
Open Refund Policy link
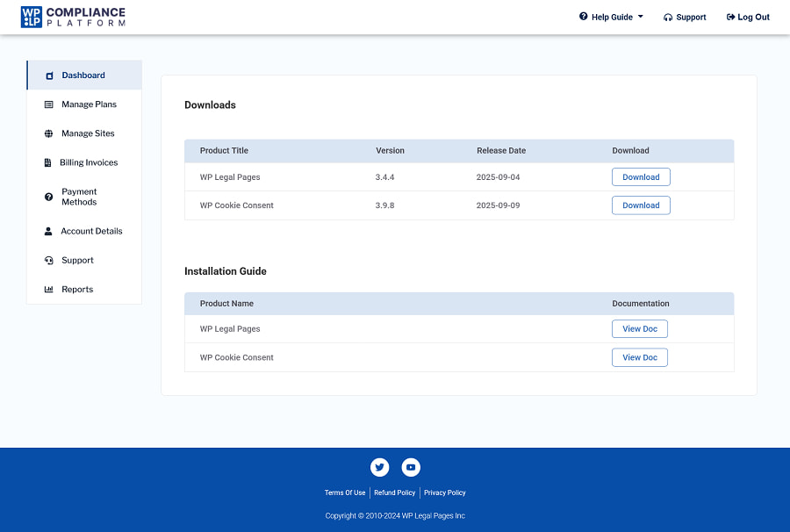pyautogui.click(x=394, y=492)
